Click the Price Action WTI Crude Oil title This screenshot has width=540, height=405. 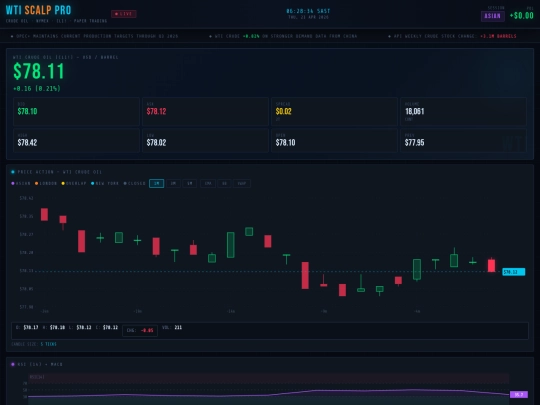(x=60, y=172)
